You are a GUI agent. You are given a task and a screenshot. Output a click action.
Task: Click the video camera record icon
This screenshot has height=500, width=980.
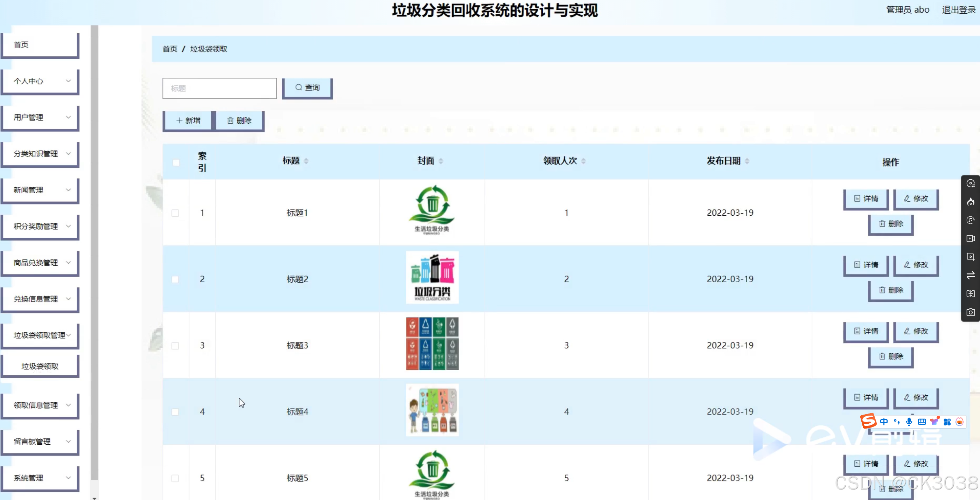[971, 238]
